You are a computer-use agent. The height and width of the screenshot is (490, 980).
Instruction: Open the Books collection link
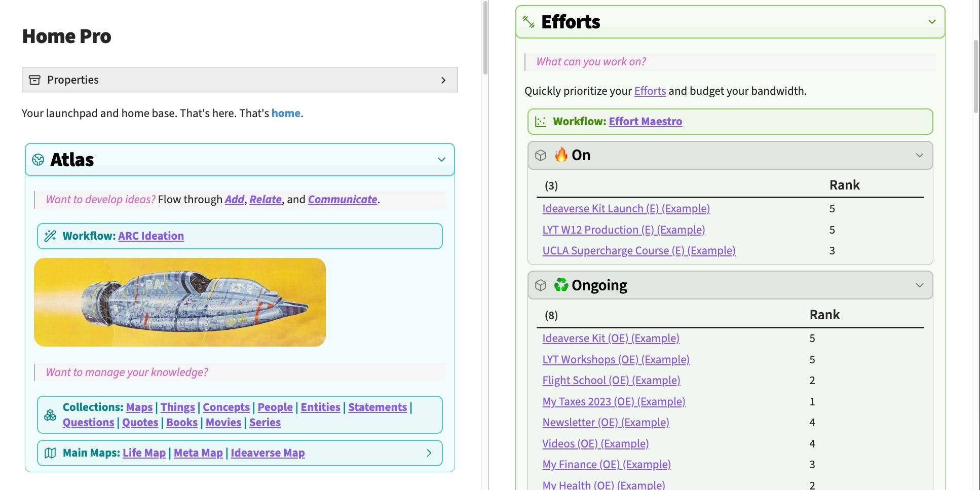182,423
